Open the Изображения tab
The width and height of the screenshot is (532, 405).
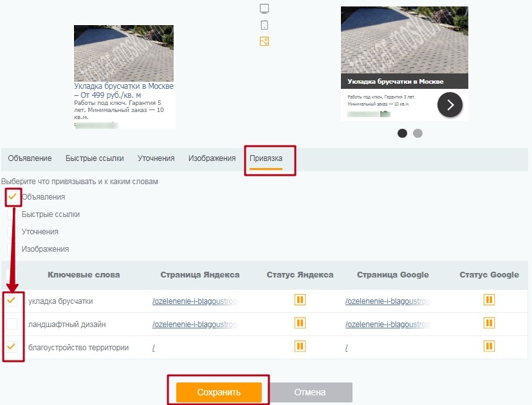(x=212, y=158)
